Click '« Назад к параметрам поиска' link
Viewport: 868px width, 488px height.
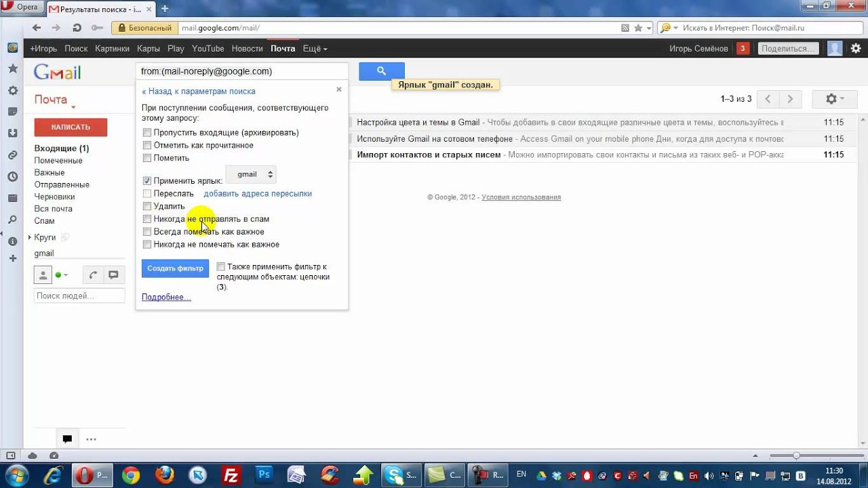pos(199,91)
